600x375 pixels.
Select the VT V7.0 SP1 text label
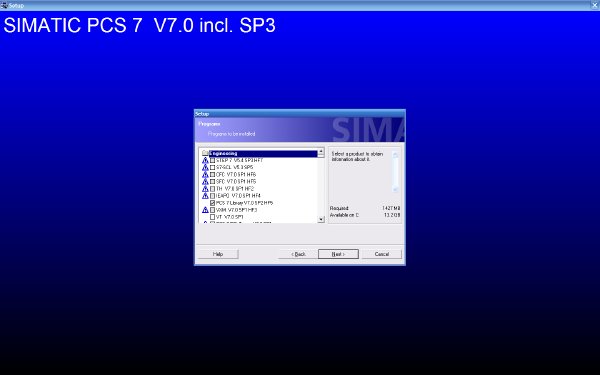click(x=230, y=217)
